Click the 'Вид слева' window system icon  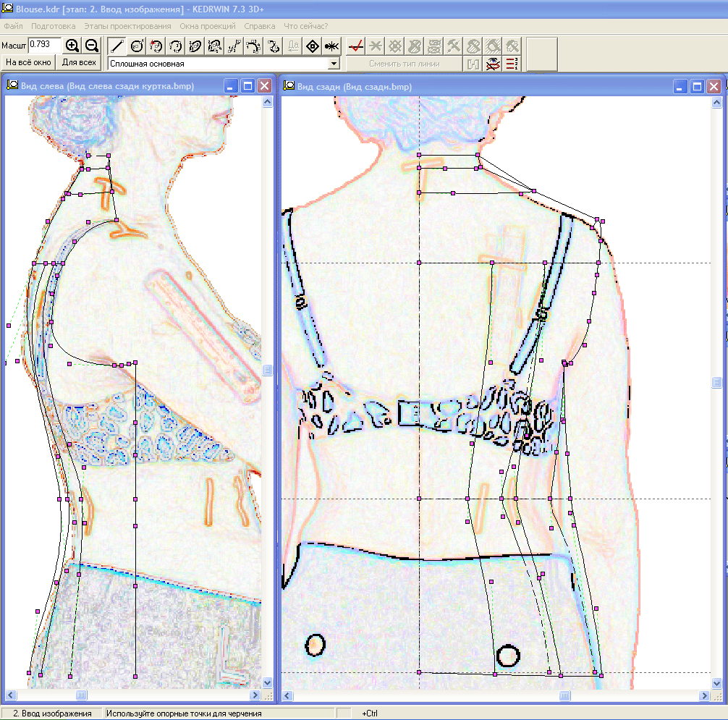12,85
